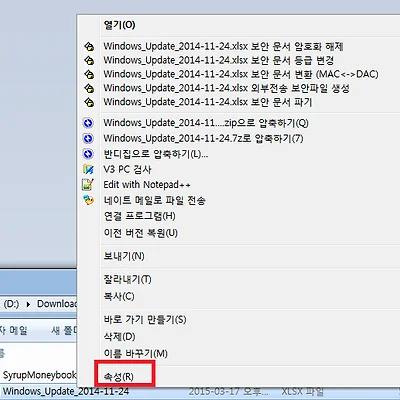The height and width of the screenshot is (400, 400).
Task: Click lock icon beside 보안 문서 암호화 해제
Action: [x=89, y=46]
